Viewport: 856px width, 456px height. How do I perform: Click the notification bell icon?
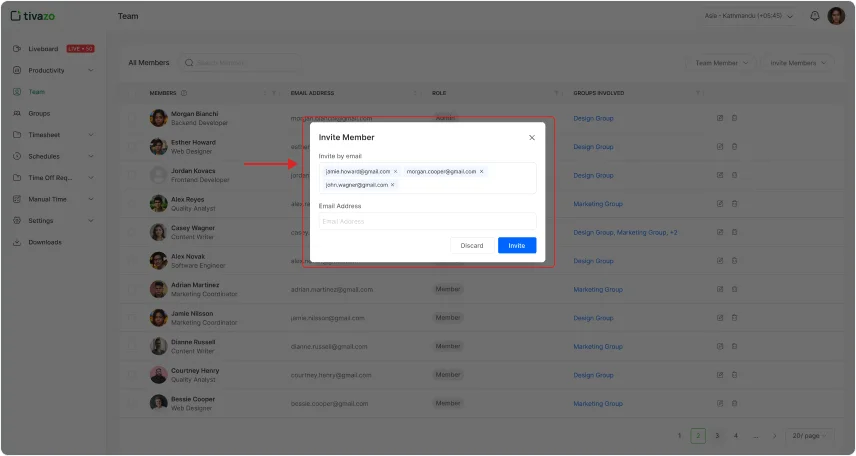pyautogui.click(x=814, y=16)
